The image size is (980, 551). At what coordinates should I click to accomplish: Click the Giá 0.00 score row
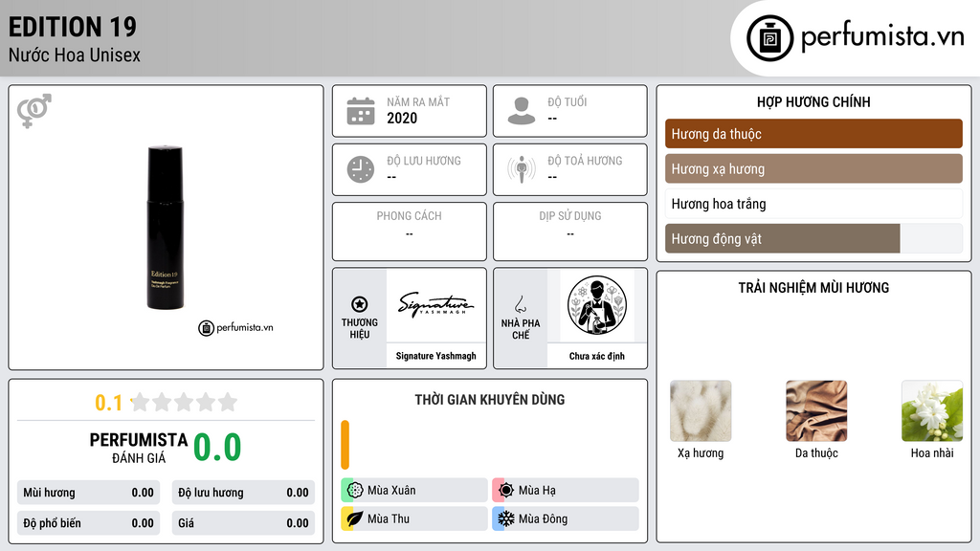(243, 523)
